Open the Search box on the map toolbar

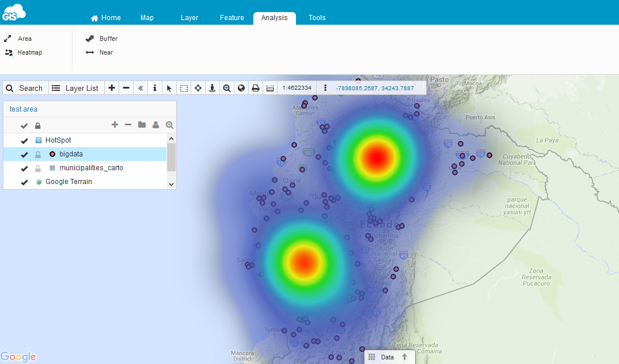25,88
